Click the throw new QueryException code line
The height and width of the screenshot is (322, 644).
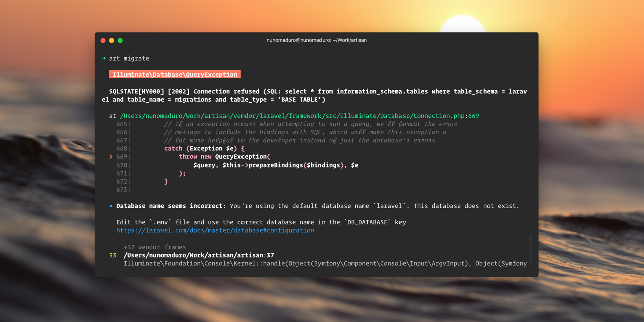tap(224, 157)
